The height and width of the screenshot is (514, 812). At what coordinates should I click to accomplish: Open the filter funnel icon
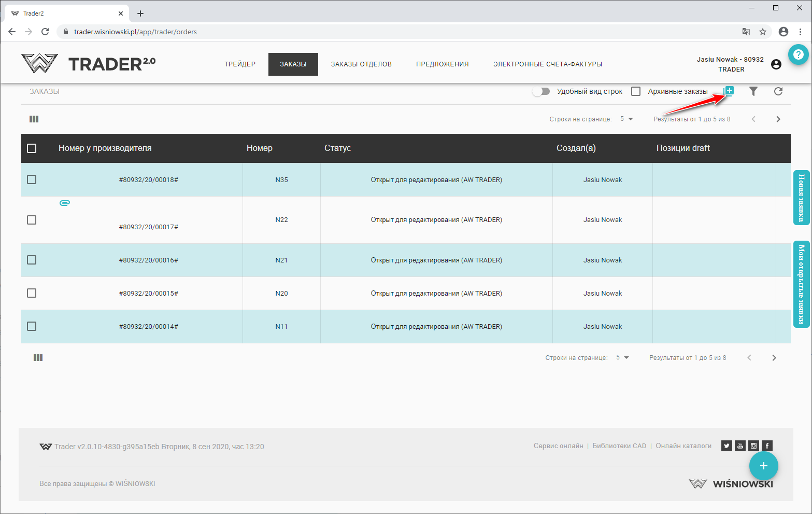[753, 91]
